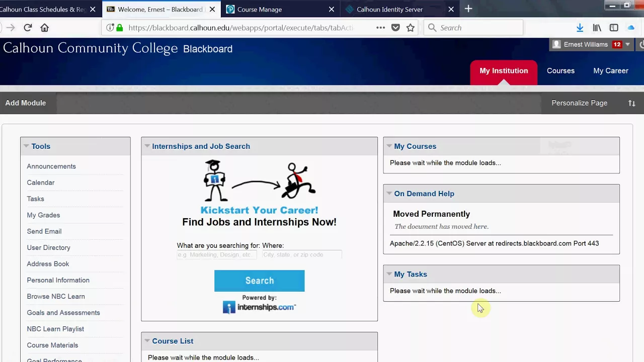Screen dimensions: 644x362
Task: Open the library bookshelf icon
Action: [x=597, y=28]
